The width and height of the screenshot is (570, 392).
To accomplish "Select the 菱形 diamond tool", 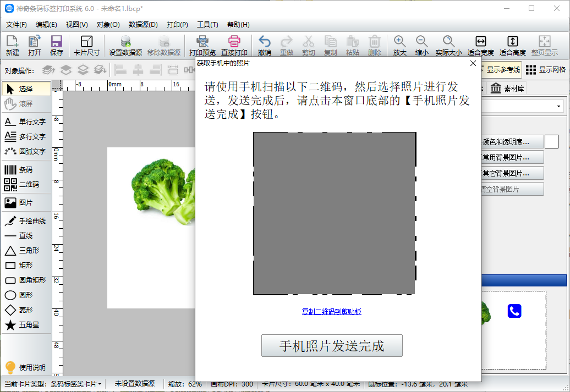I will 26,310.
